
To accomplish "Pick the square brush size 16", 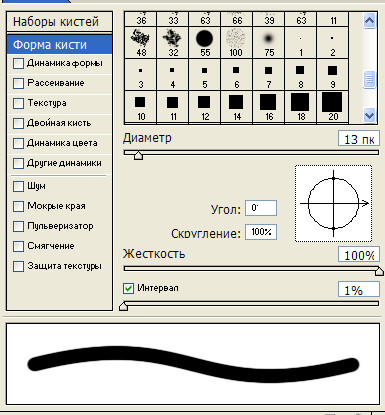I will [x=269, y=107].
